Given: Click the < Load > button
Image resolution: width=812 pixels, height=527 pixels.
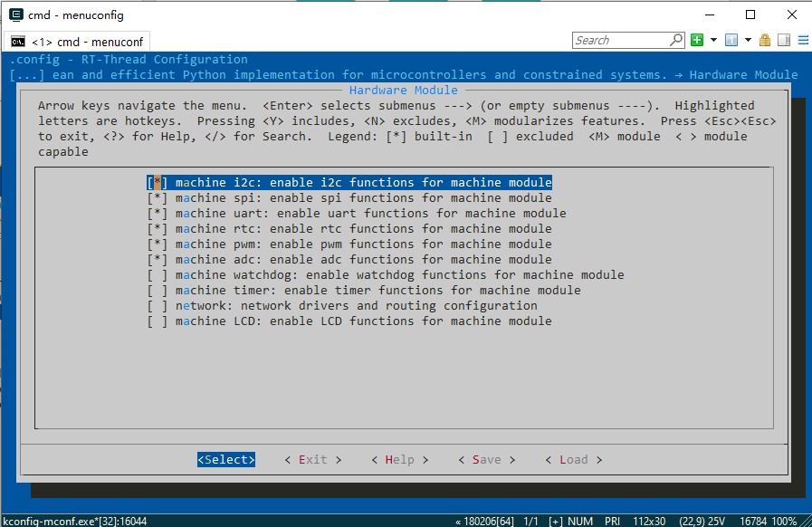Looking at the screenshot, I should point(574,460).
